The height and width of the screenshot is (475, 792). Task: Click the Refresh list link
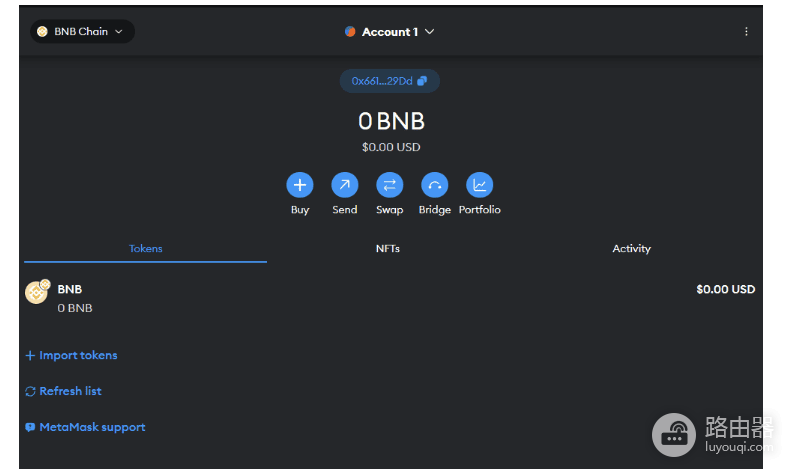click(x=63, y=391)
